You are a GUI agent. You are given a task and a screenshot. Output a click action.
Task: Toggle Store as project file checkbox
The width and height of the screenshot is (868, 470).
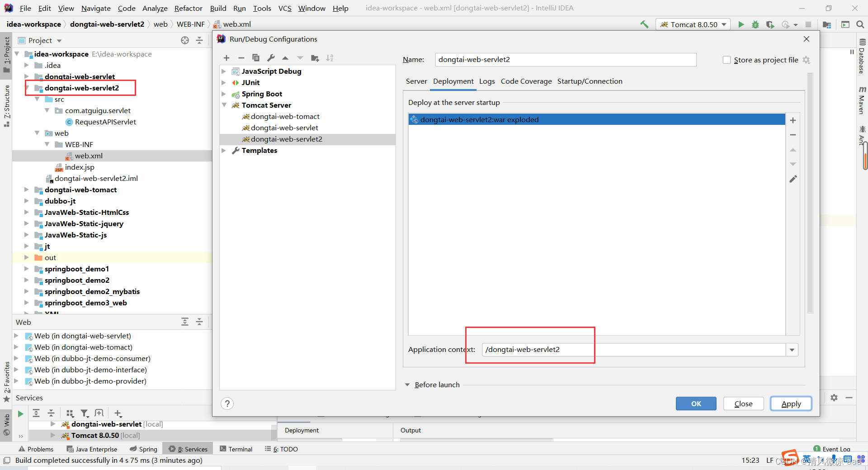coord(726,60)
